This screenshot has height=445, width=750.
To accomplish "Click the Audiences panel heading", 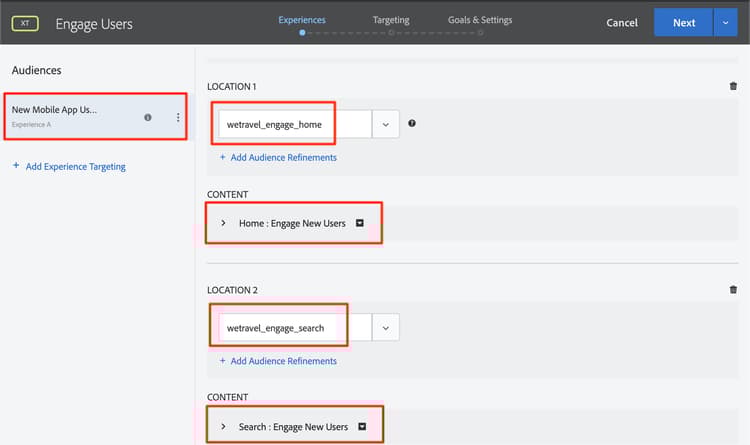I will pyautogui.click(x=36, y=70).
